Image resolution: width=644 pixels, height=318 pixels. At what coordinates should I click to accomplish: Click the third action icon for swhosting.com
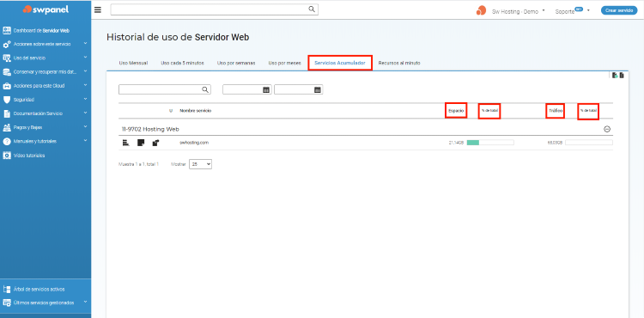(x=155, y=143)
